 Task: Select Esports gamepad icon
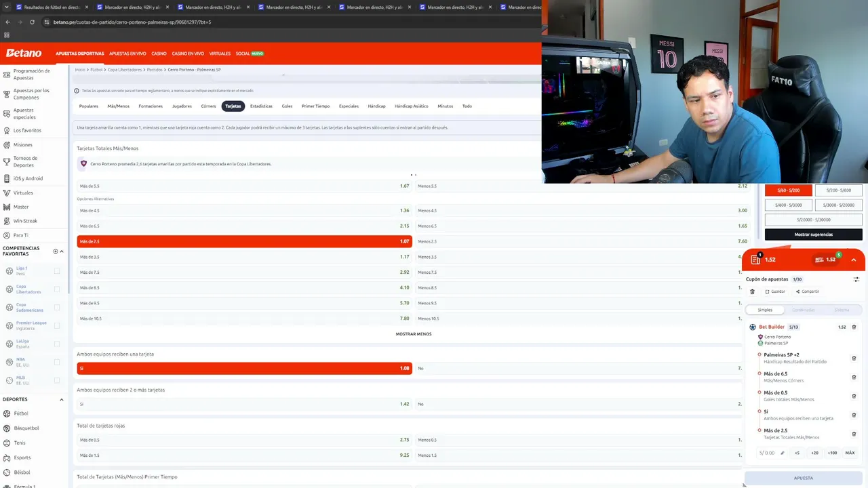[x=7, y=457]
